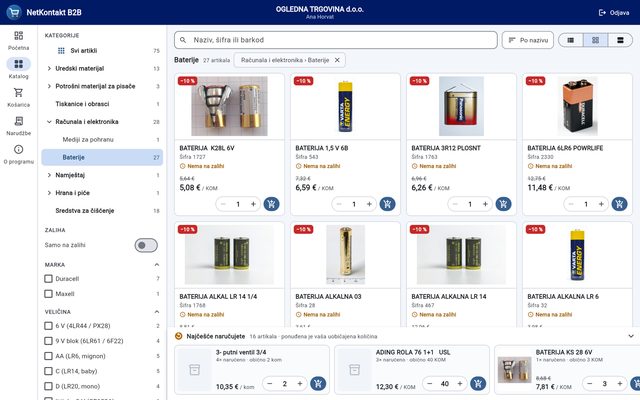Check the 6 V (4LR44 / PX28) size filter
Image resolution: width=640 pixels, height=400 pixels.
click(x=48, y=326)
